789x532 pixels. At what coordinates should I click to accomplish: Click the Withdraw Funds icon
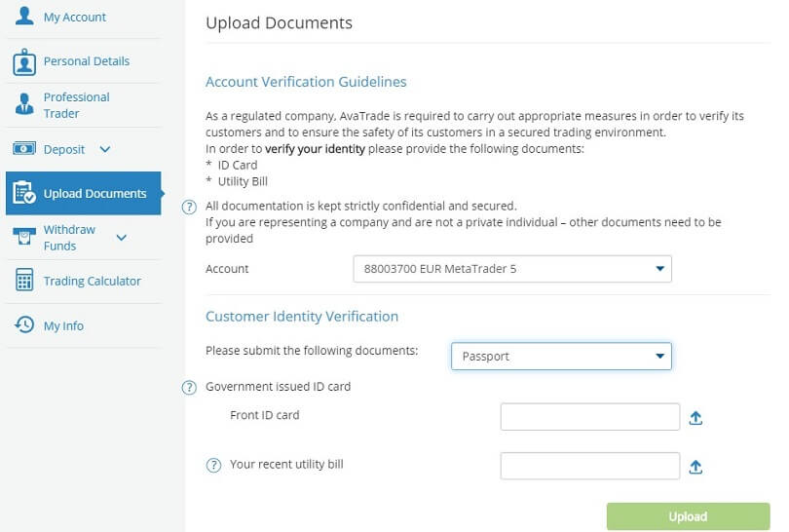click(x=24, y=238)
